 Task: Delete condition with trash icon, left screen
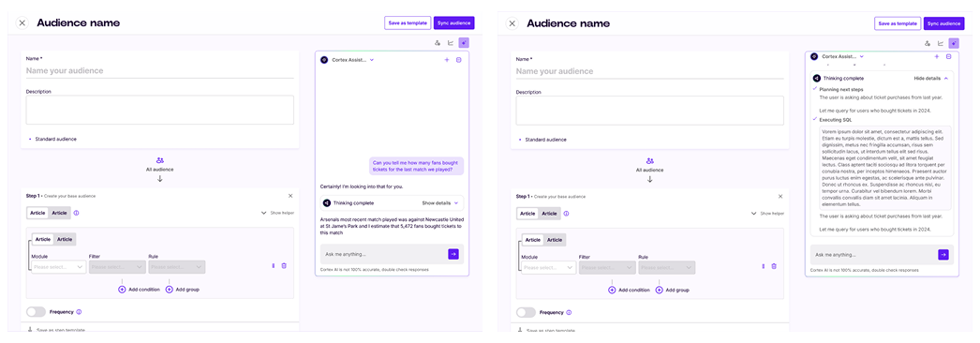(284, 266)
